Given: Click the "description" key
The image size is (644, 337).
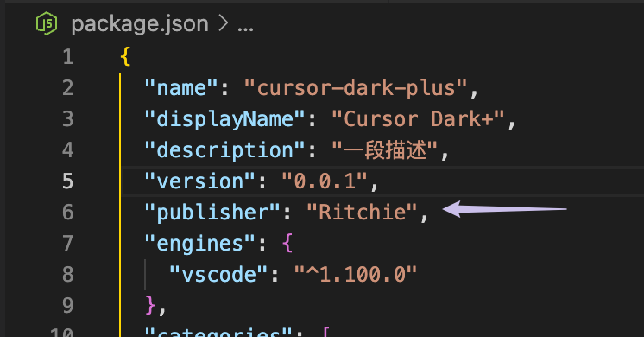Looking at the screenshot, I should click(x=224, y=150).
